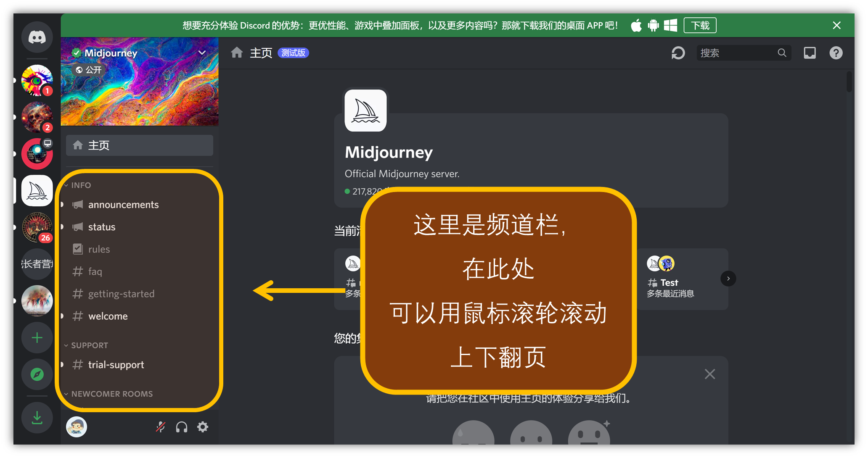868x458 pixels.
Task: Expand the Midjourney server dropdown menu
Action: (202, 53)
